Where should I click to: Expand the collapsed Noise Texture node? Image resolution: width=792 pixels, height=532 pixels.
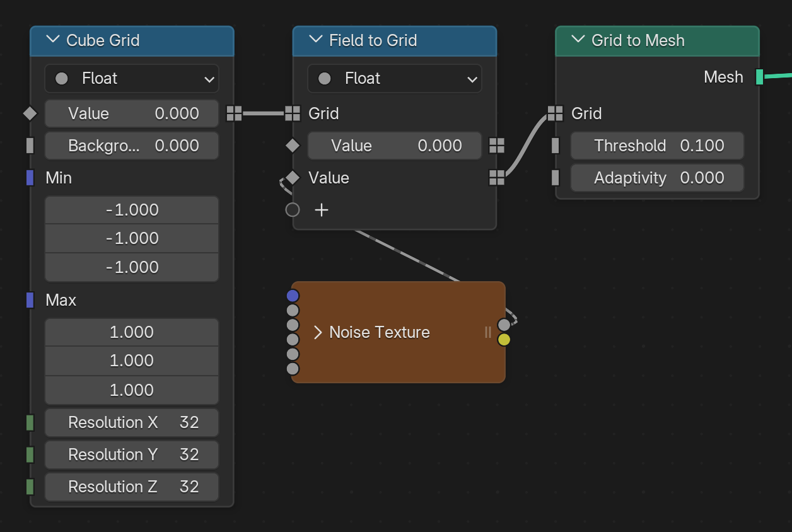[317, 332]
